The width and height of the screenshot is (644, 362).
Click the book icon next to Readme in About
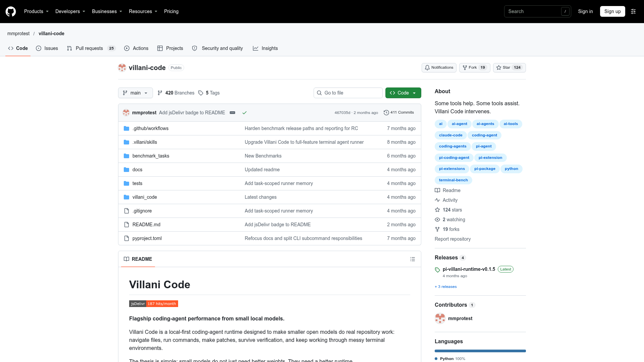437,190
